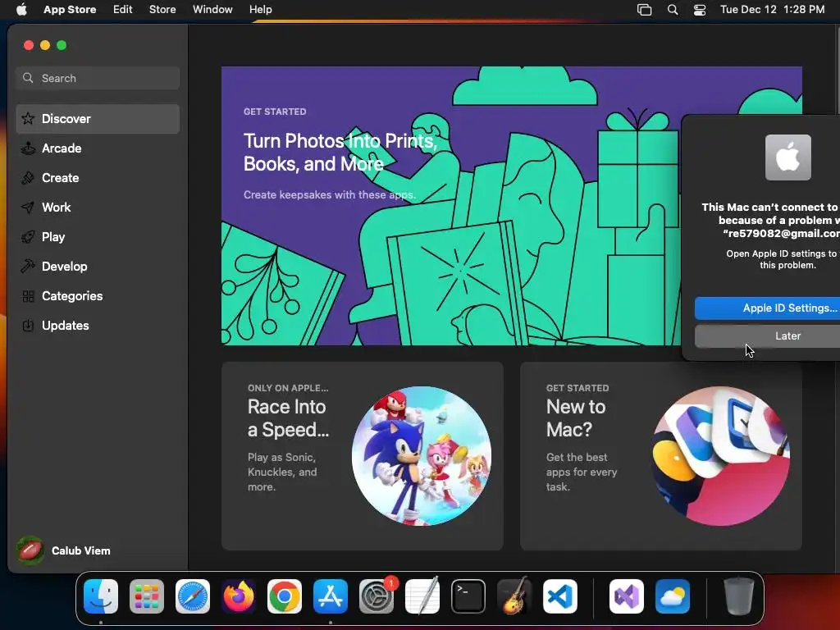The width and height of the screenshot is (840, 630).
Task: Click the Play rocket icon
Action: pos(28,237)
